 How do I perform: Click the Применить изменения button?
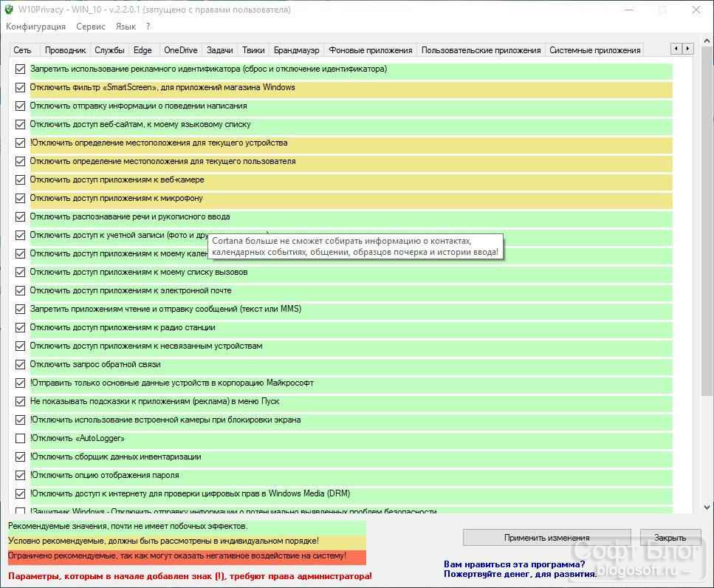(546, 538)
